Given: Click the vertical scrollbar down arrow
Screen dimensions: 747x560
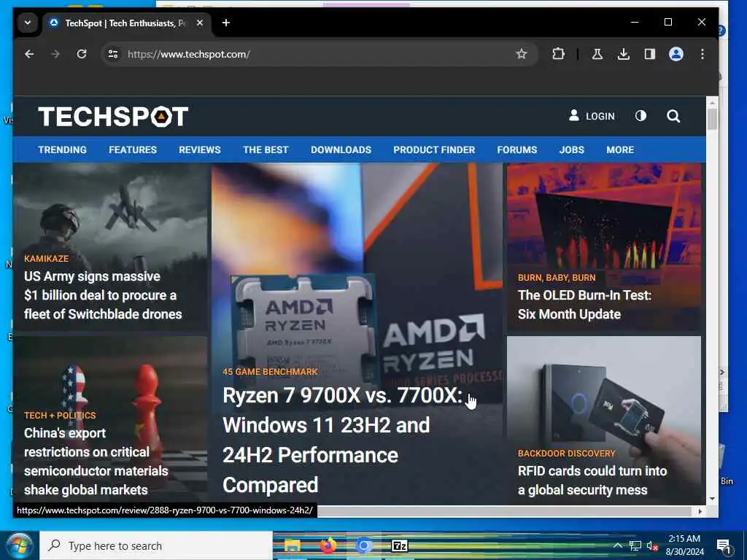Looking at the screenshot, I should tap(712, 499).
